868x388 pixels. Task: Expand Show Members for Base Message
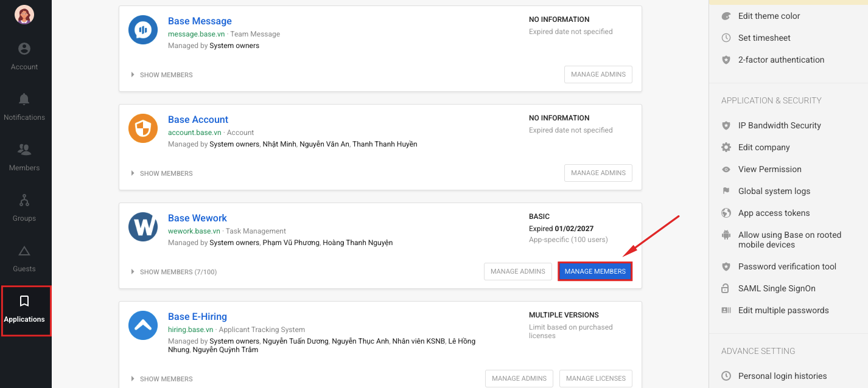(x=162, y=75)
